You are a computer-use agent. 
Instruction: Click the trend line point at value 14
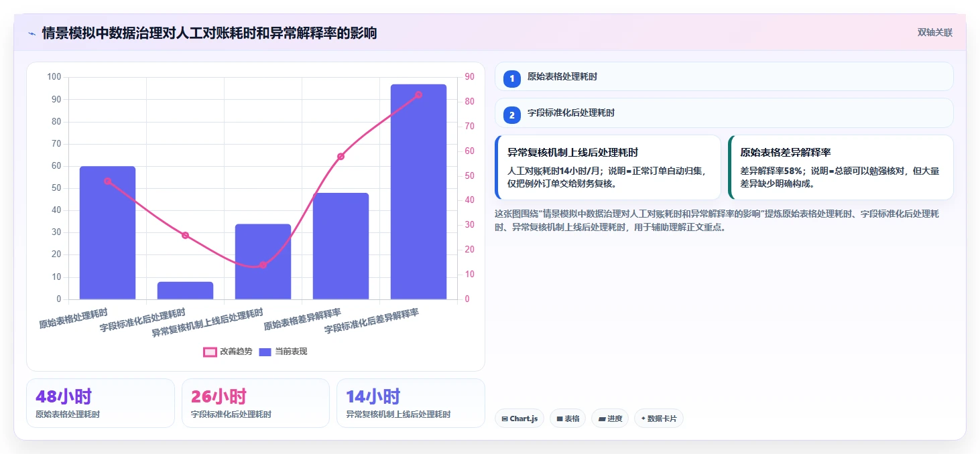pyautogui.click(x=263, y=264)
